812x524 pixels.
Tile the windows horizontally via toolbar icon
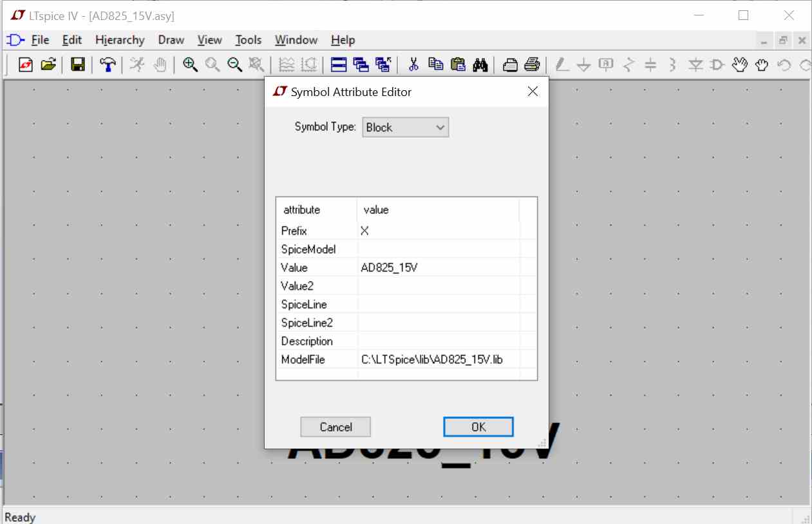339,64
